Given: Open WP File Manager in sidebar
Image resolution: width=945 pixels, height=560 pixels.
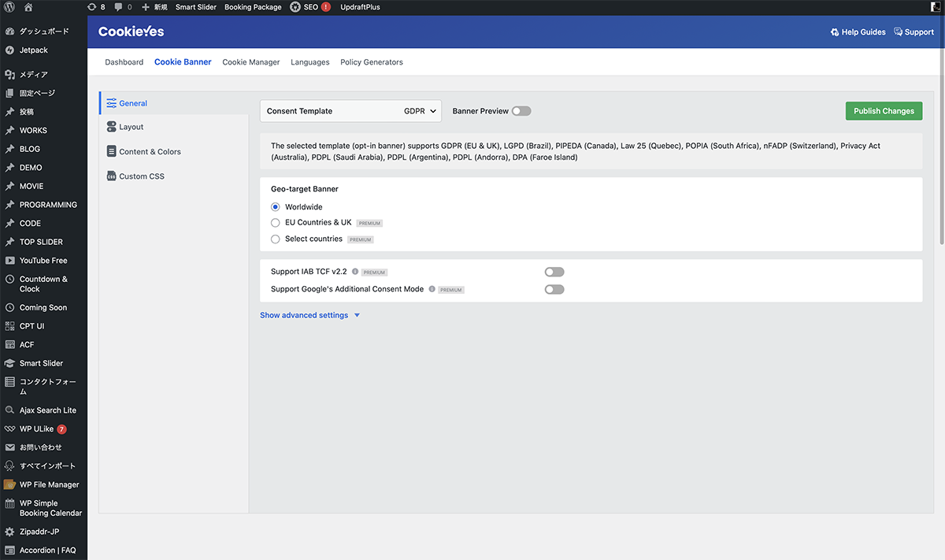Looking at the screenshot, I should click(x=49, y=485).
